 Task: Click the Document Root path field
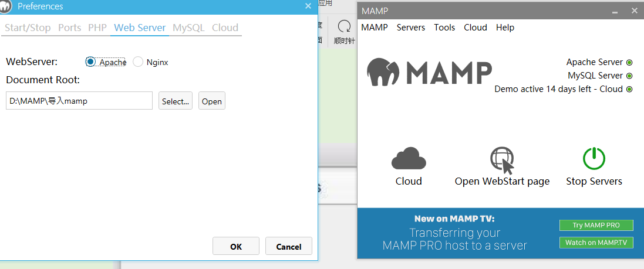coord(79,101)
